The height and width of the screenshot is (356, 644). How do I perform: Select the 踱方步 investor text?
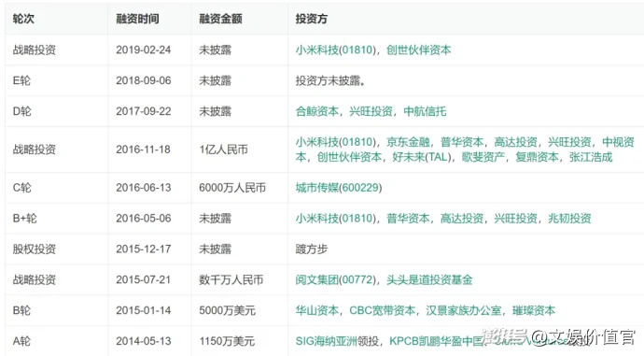[312, 249]
